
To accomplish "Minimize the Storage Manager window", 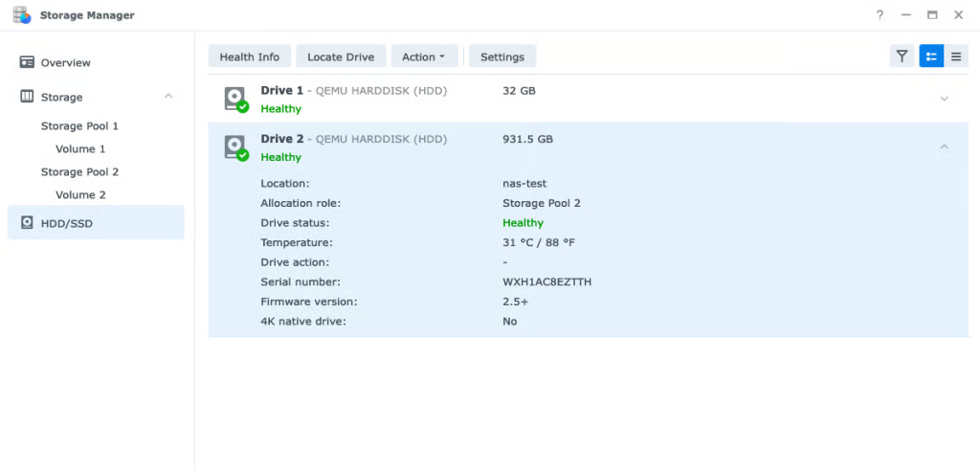I will click(x=905, y=15).
